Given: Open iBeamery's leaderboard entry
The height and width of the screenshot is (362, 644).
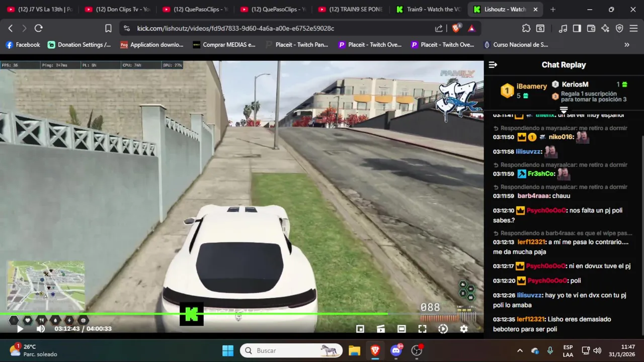Looking at the screenshot, I should pos(523,91).
